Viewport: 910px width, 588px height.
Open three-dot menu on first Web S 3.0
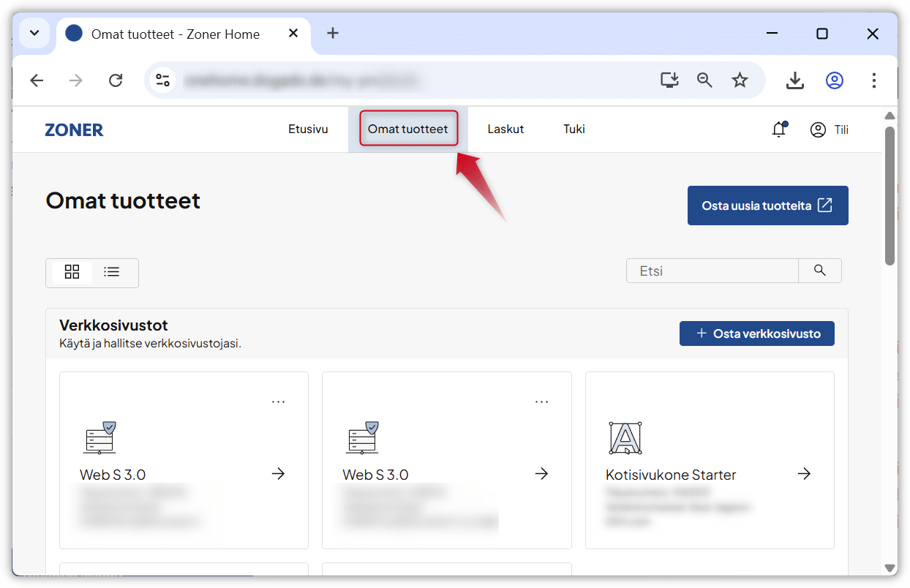pyautogui.click(x=278, y=402)
